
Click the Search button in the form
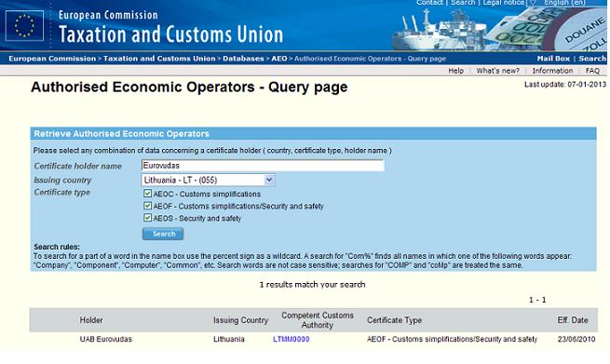[163, 234]
